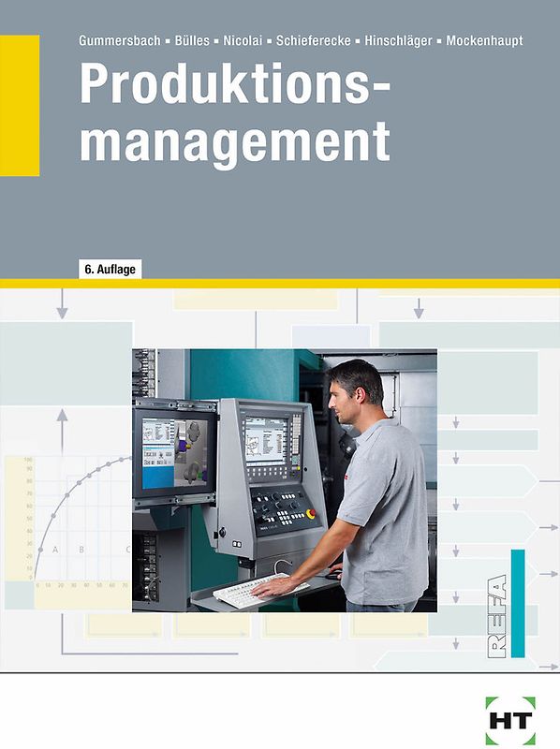
Task: Click author name "Bülles"
Action: click(192, 40)
